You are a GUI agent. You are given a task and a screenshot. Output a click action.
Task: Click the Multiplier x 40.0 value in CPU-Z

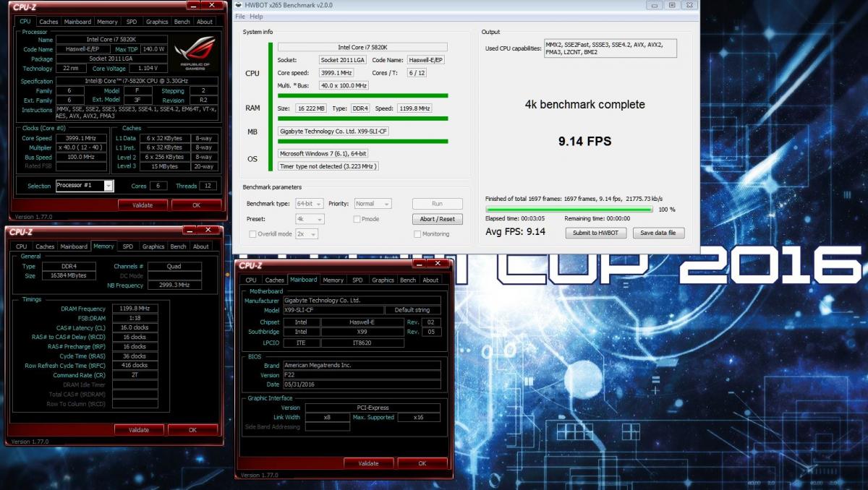coord(82,147)
